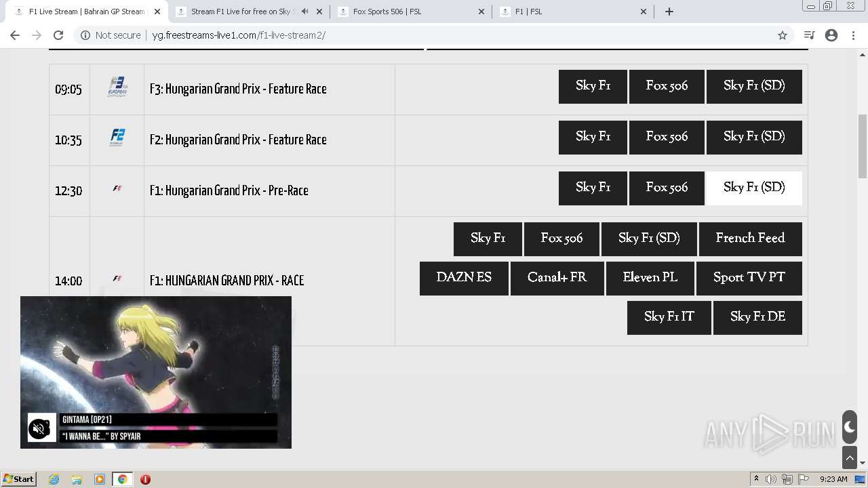
Task: Open the Sky F1 IT stream
Action: click(x=669, y=318)
